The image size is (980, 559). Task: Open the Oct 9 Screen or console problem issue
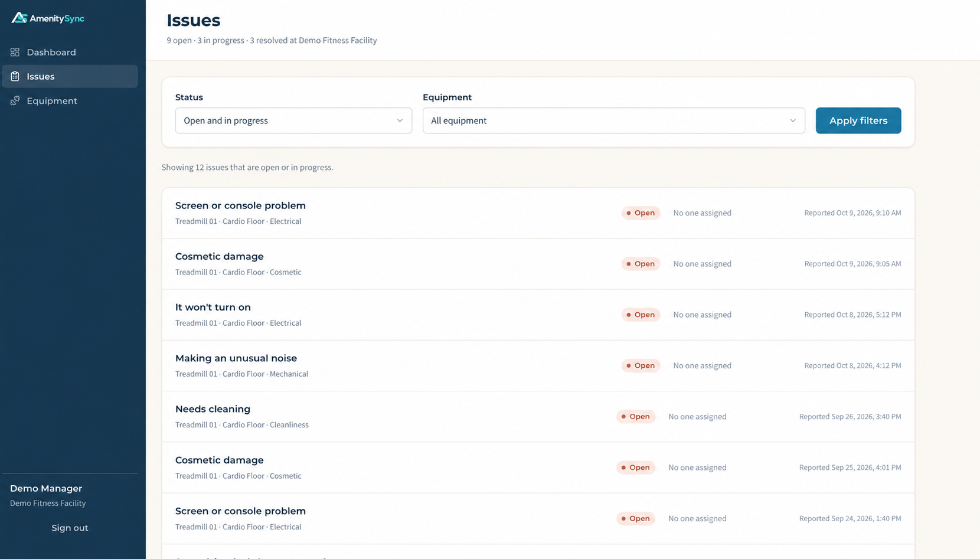point(538,213)
